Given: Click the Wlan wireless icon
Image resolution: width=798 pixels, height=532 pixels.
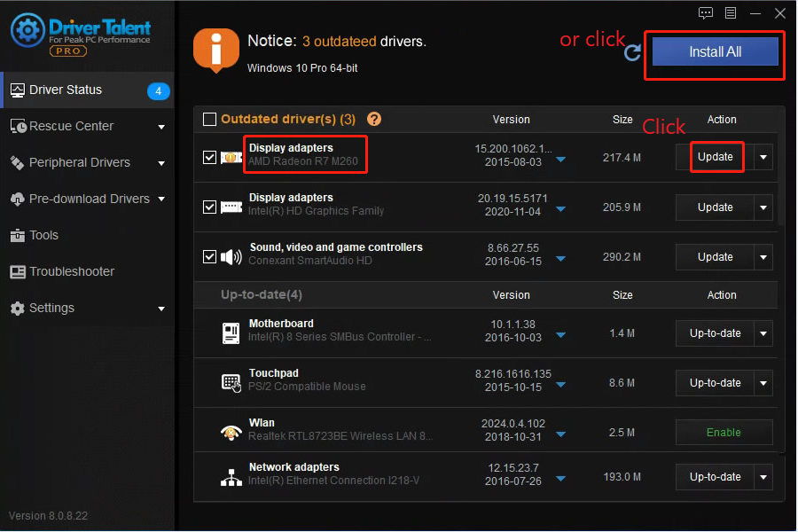Looking at the screenshot, I should click(231, 432).
